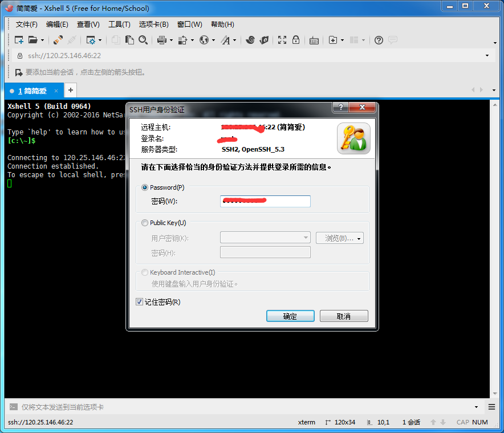The width and height of the screenshot is (504, 433).
Task: Click the 取消 button in SSH dialog
Action: (x=344, y=316)
